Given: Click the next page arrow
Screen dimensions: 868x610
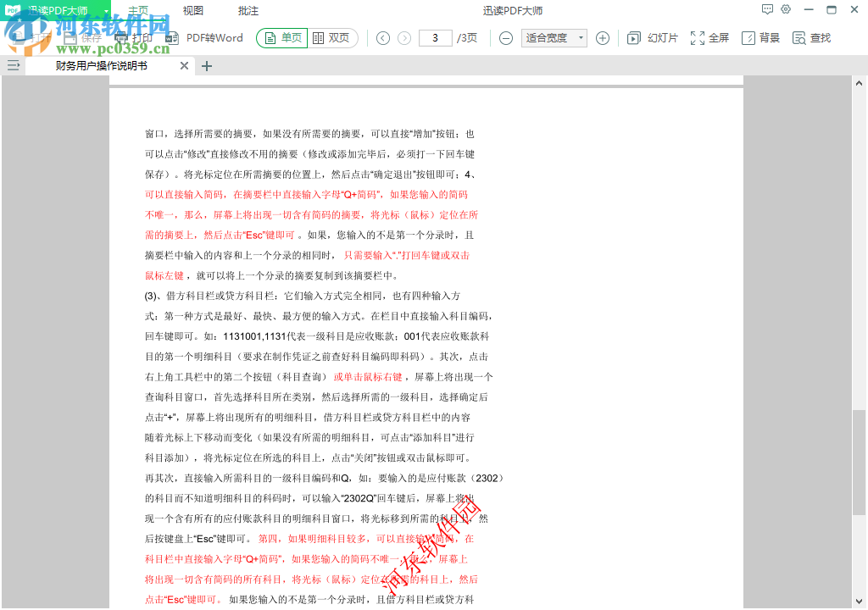Looking at the screenshot, I should tap(405, 37).
